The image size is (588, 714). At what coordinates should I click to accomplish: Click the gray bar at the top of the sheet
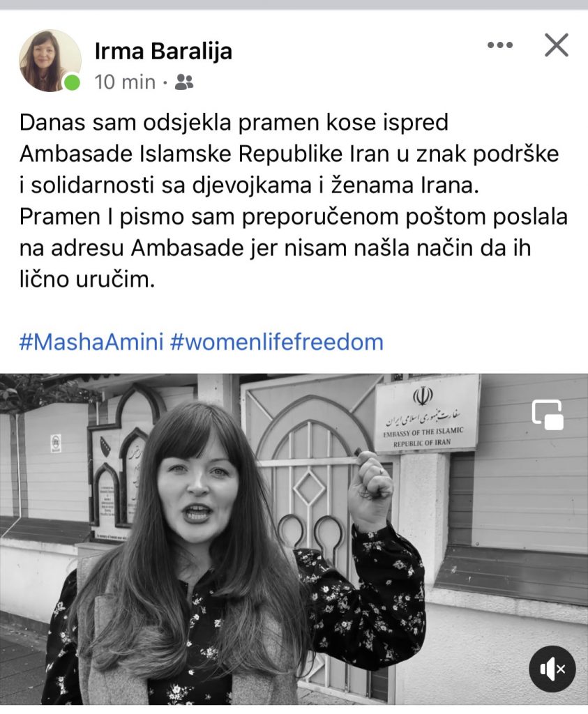pyautogui.click(x=294, y=5)
